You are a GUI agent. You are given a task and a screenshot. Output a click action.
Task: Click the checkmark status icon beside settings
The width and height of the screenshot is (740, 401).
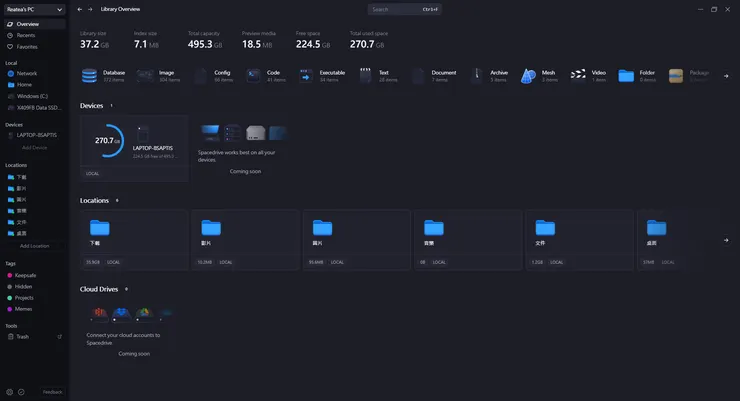click(21, 392)
